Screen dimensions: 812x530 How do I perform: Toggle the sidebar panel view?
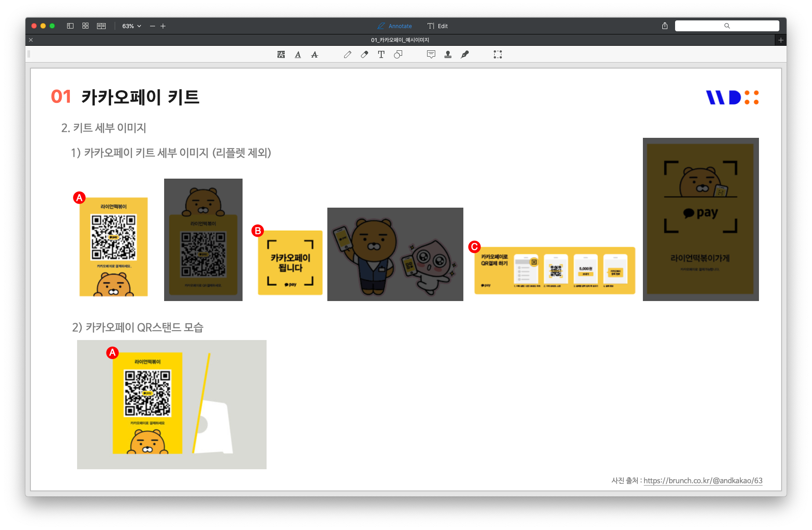[70, 26]
